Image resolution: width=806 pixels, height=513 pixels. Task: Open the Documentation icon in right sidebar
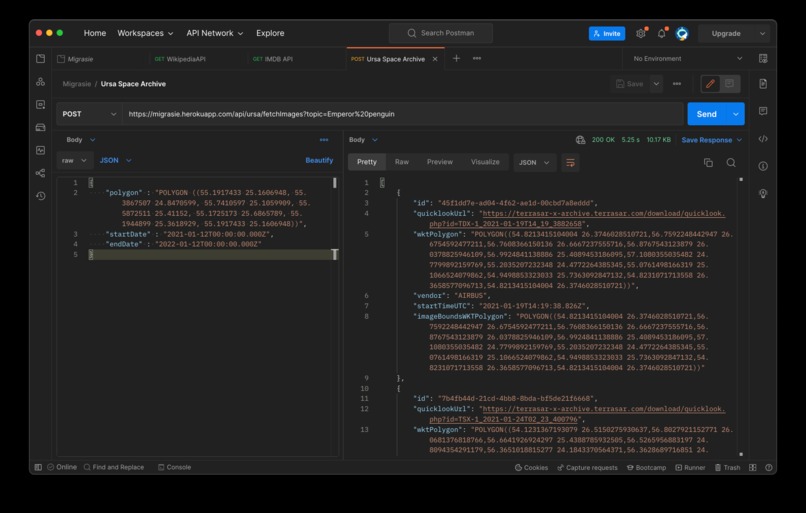click(x=763, y=84)
